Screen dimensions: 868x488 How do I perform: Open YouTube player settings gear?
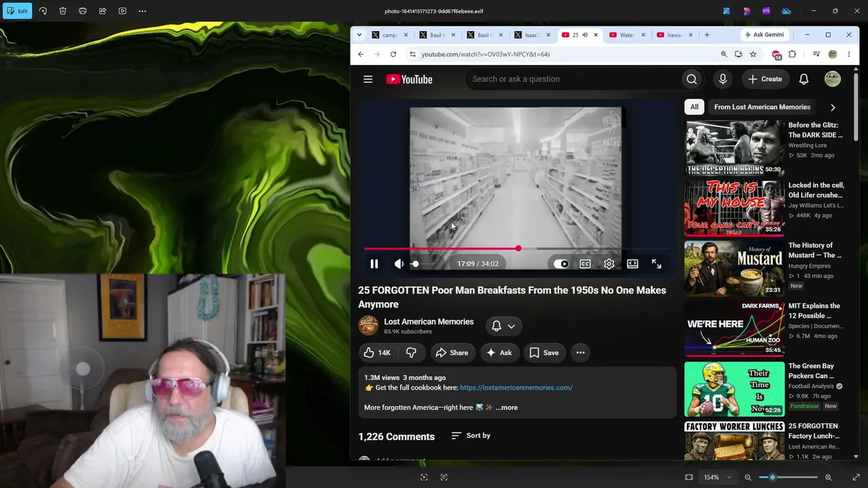pos(609,264)
